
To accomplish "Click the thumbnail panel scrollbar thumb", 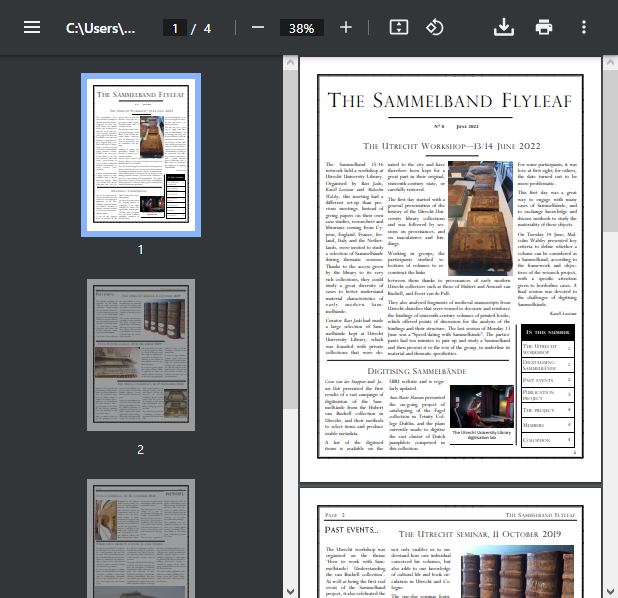I will click(x=290, y=240).
